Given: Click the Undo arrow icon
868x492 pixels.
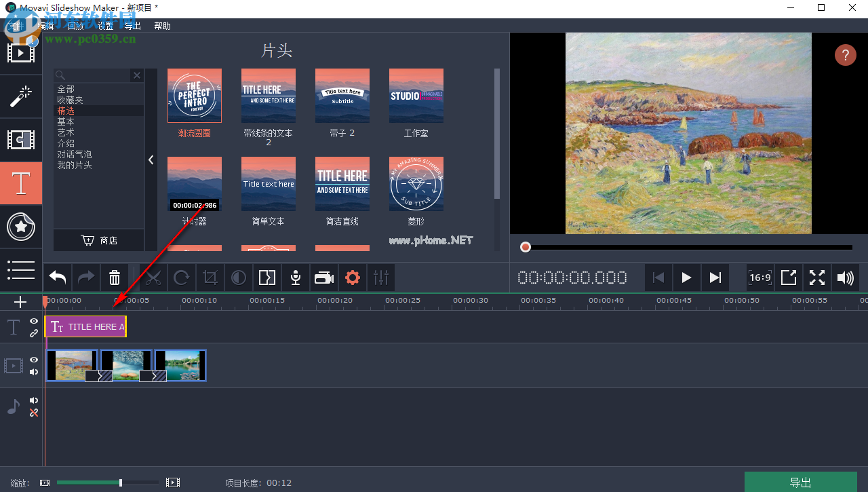Looking at the screenshot, I should [x=57, y=278].
